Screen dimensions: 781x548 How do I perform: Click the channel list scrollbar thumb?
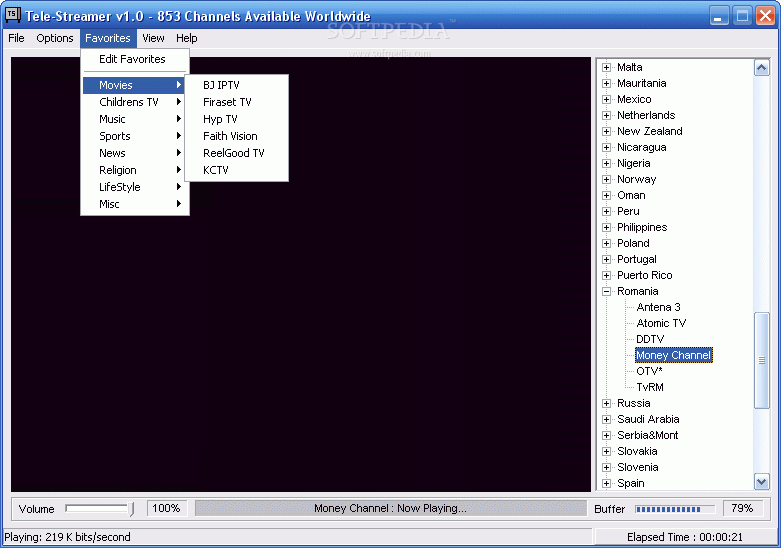point(762,360)
